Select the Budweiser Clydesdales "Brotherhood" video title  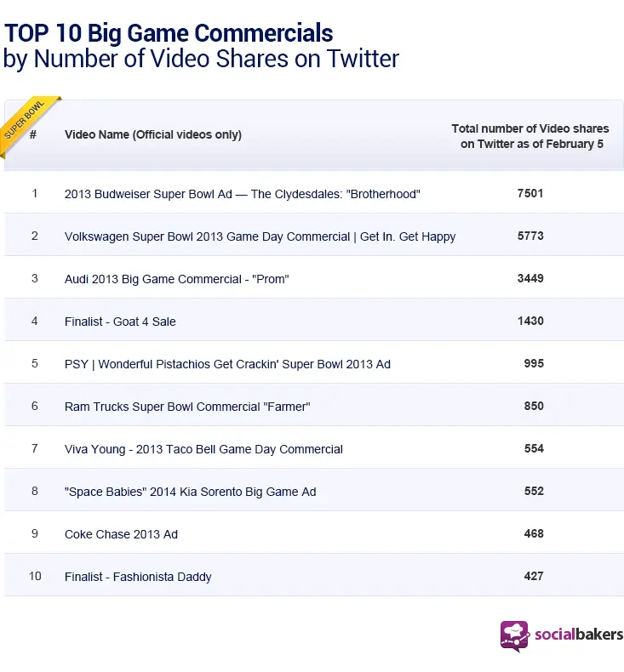pyautogui.click(x=242, y=194)
